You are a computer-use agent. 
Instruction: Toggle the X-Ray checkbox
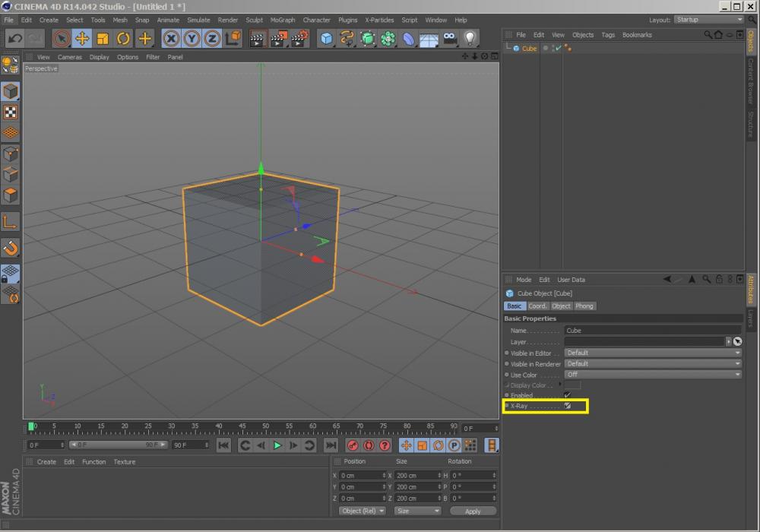click(x=567, y=407)
